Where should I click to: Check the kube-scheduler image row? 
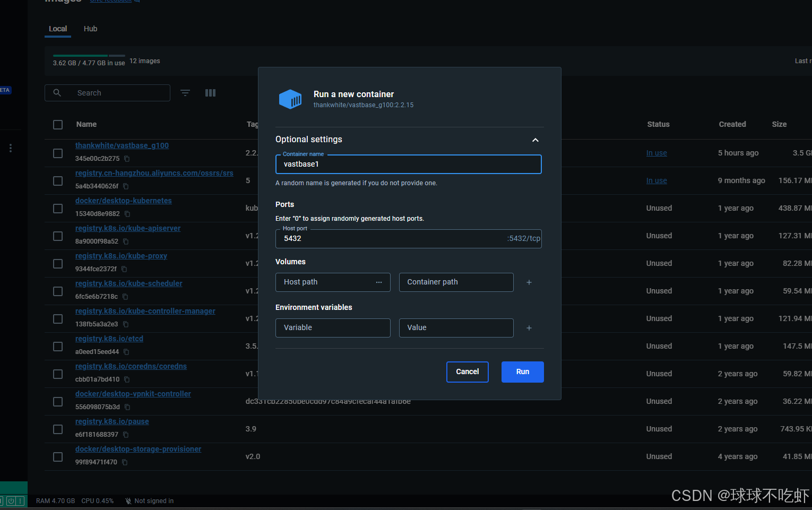pyautogui.click(x=58, y=291)
